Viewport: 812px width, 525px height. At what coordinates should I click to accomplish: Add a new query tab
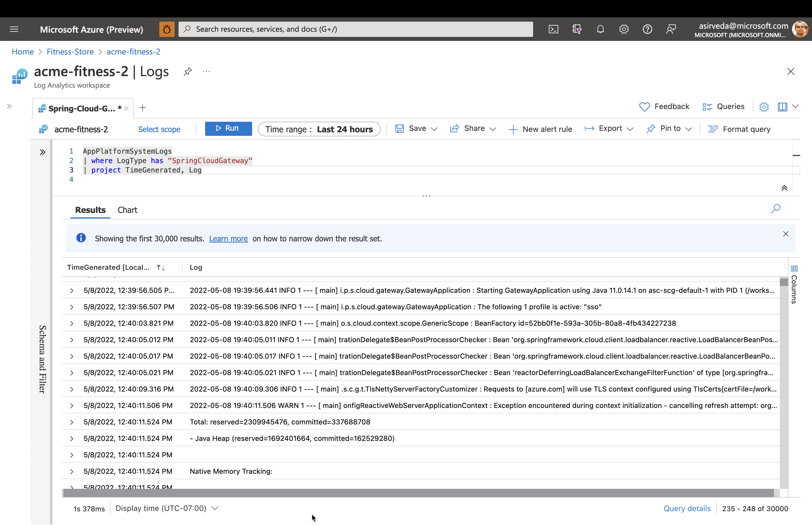tap(142, 108)
